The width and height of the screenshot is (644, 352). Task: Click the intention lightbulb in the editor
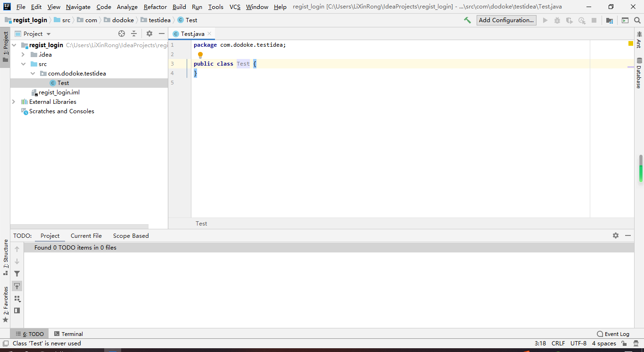[200, 54]
